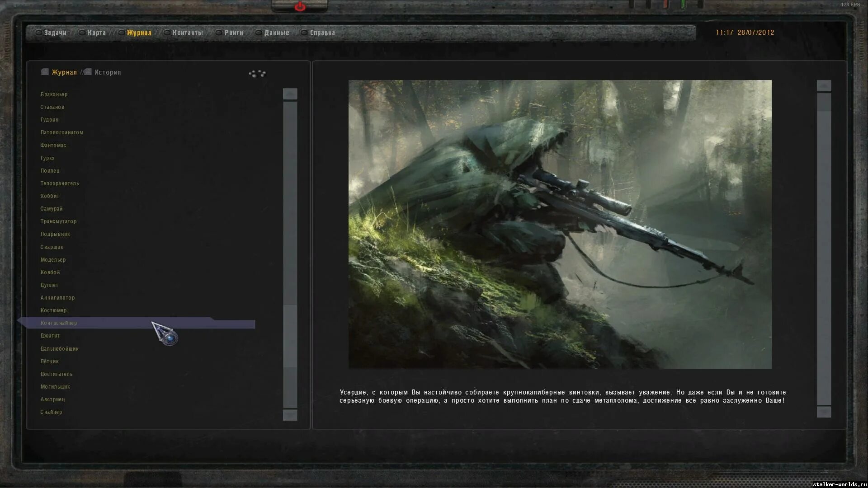This screenshot has width=868, height=488.
Task: Select the Телохранитель entry
Action: tap(60, 183)
